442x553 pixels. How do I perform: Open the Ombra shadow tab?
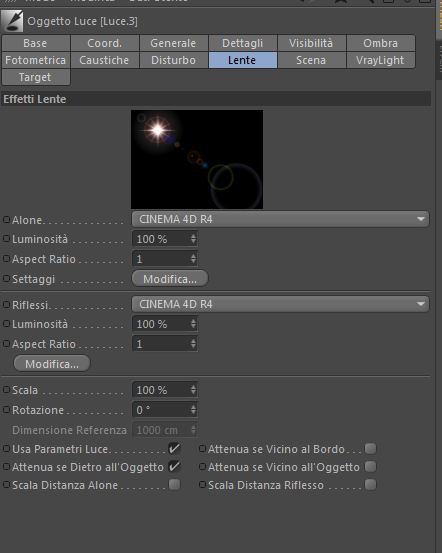[x=381, y=43]
